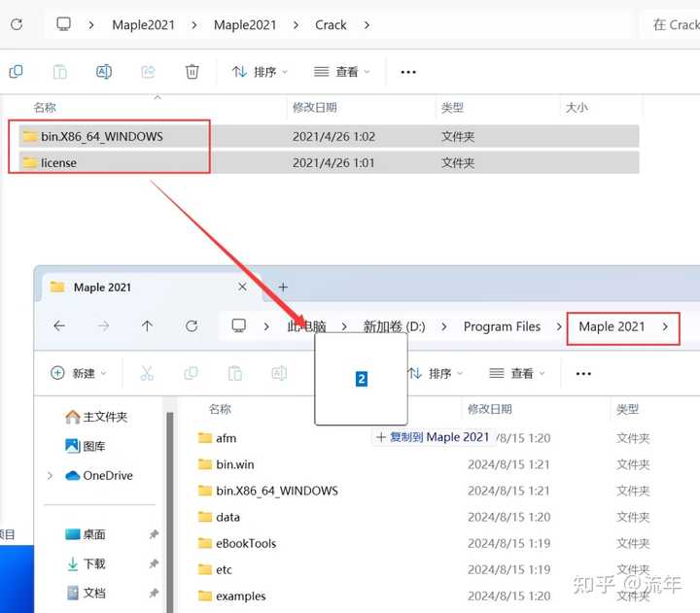Click 新加卷 (D:) breadcrumb
This screenshot has height=613, width=700.
[394, 326]
